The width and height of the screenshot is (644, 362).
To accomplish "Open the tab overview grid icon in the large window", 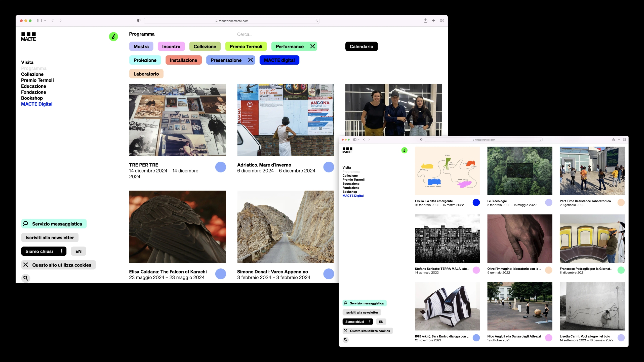I will tap(442, 21).
